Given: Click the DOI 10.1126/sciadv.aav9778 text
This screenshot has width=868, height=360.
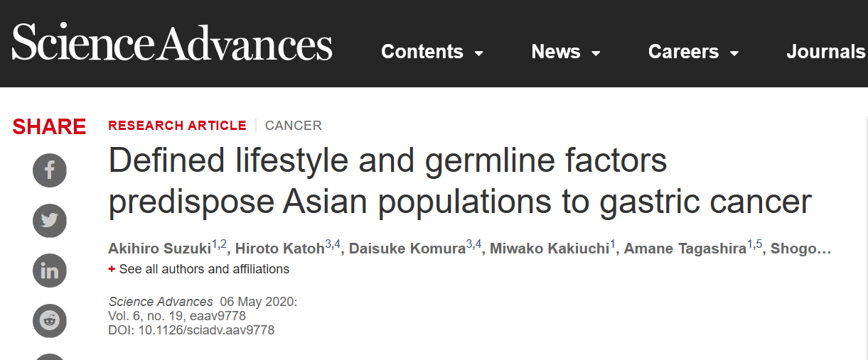Looking at the screenshot, I should [x=191, y=330].
